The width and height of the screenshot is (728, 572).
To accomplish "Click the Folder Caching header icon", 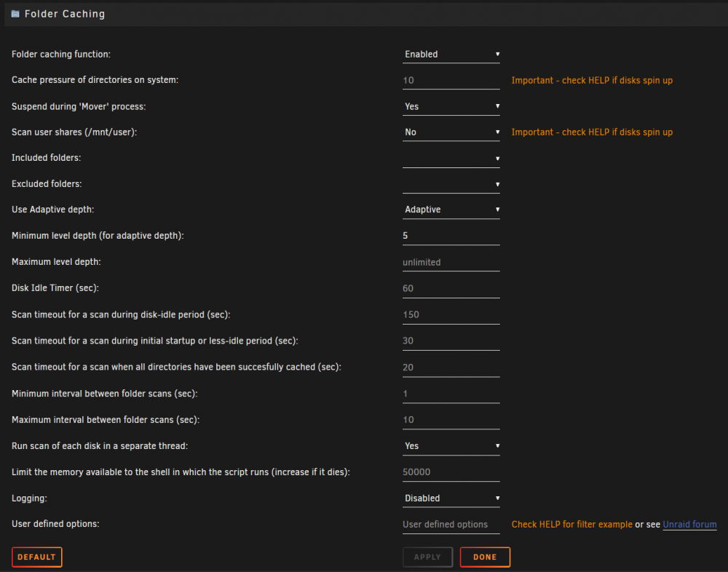I will pos(15,14).
